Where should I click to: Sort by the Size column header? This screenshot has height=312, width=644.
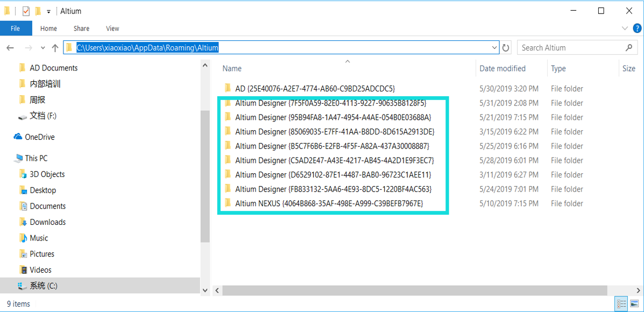point(629,68)
